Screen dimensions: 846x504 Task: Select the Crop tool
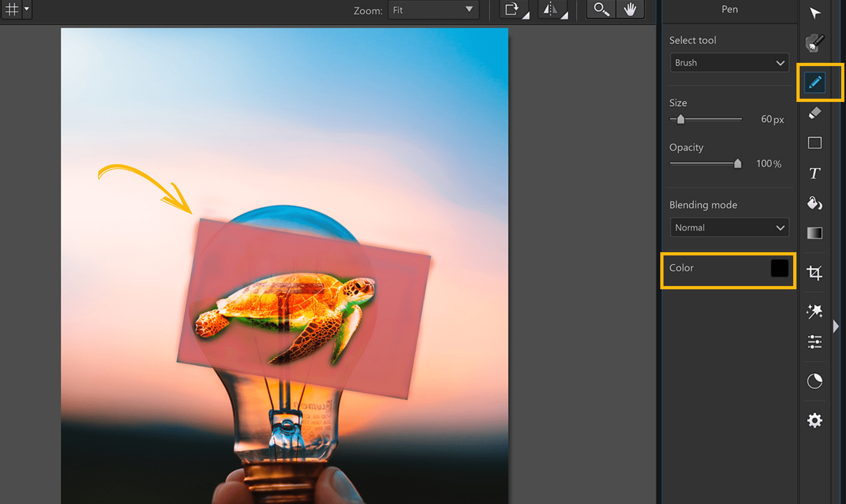815,272
